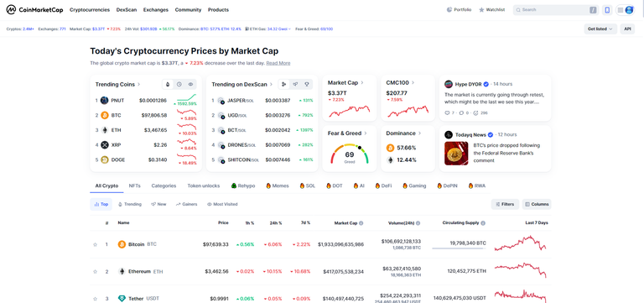The width and height of the screenshot is (644, 303).
Task: Click Market Cap info icon in header row
Action: tap(361, 223)
